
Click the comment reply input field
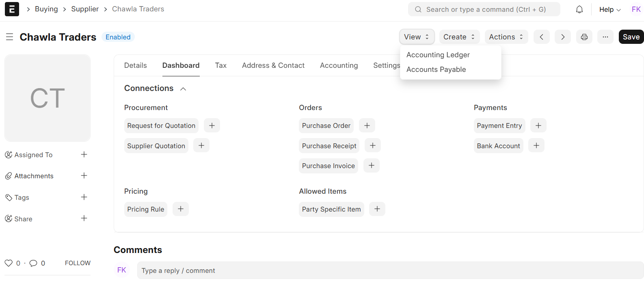point(390,270)
